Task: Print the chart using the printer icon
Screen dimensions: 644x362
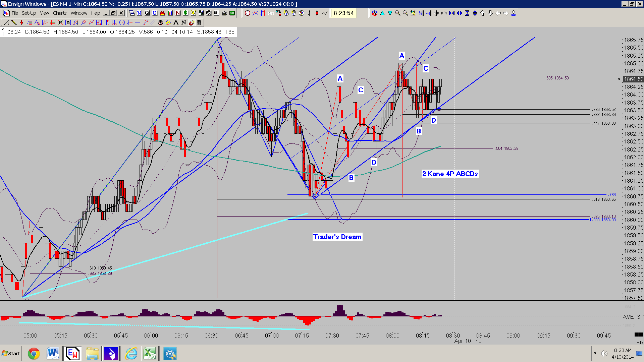Action: [224, 13]
